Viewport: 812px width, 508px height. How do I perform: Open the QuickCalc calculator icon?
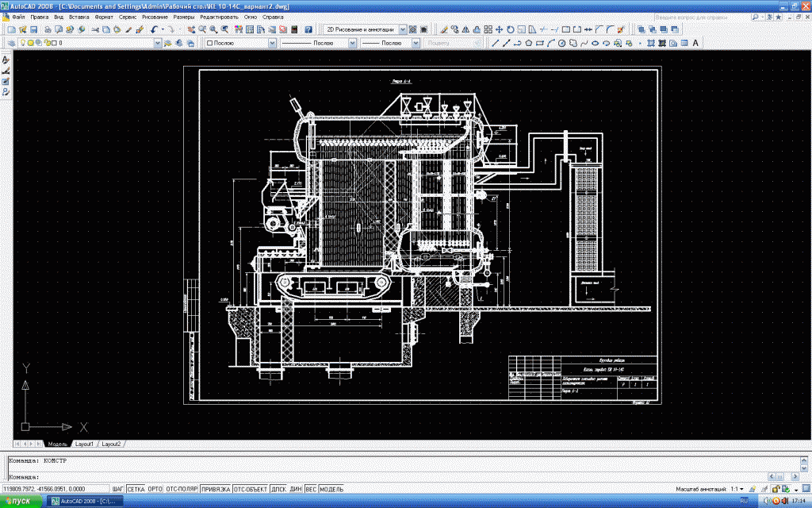point(294,29)
